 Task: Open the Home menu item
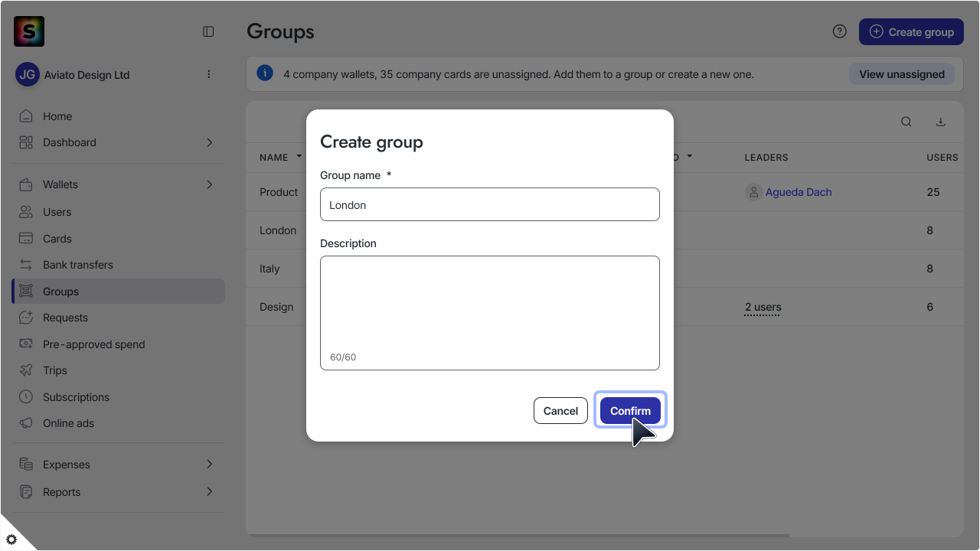click(119, 116)
